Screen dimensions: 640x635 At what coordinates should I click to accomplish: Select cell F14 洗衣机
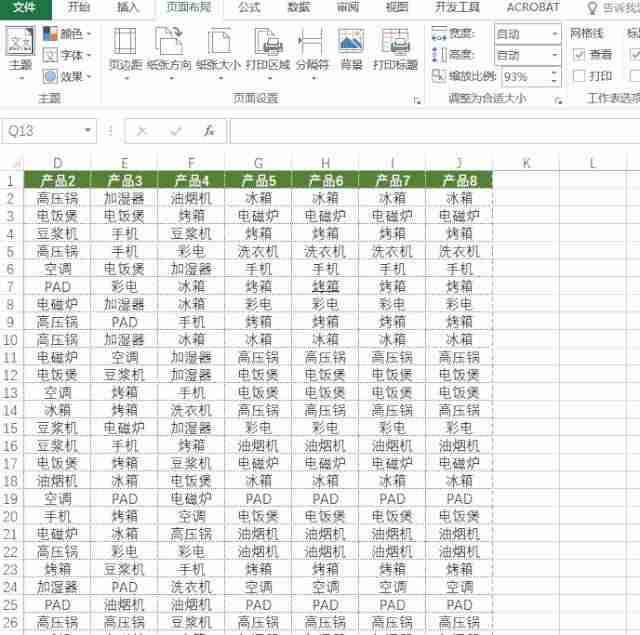191,411
